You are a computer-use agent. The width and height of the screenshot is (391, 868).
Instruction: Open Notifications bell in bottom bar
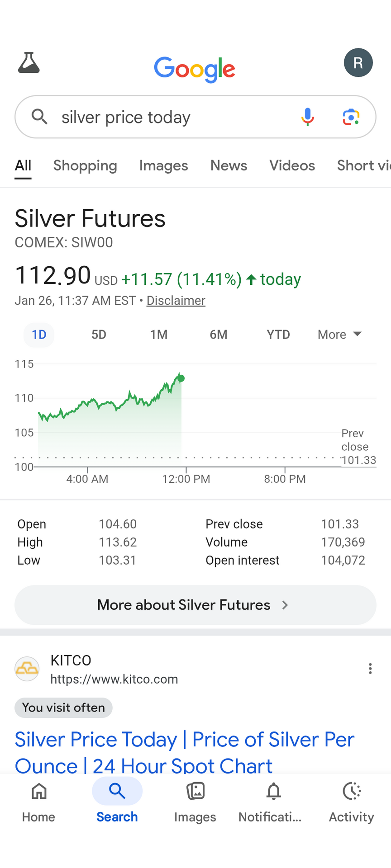[273, 802]
